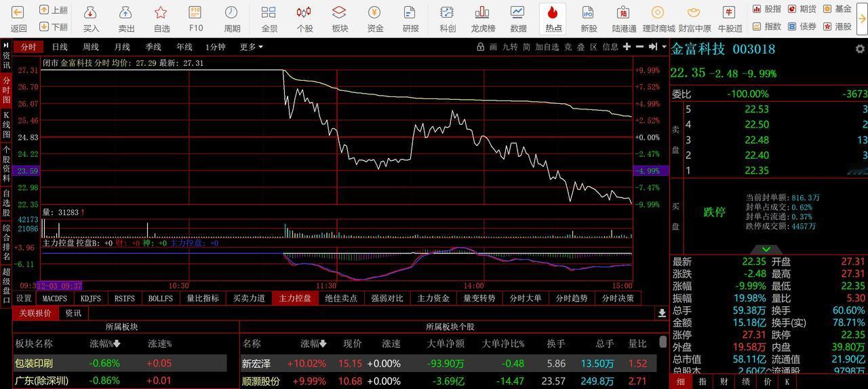Click the 周期 clock icon
This screenshot has height=389, width=868.
click(231, 12)
